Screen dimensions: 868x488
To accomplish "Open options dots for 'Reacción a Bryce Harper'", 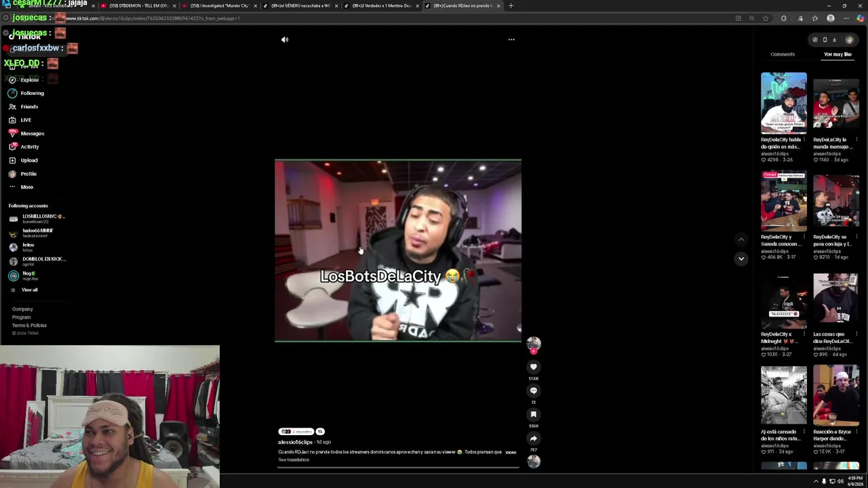I will 856,432.
